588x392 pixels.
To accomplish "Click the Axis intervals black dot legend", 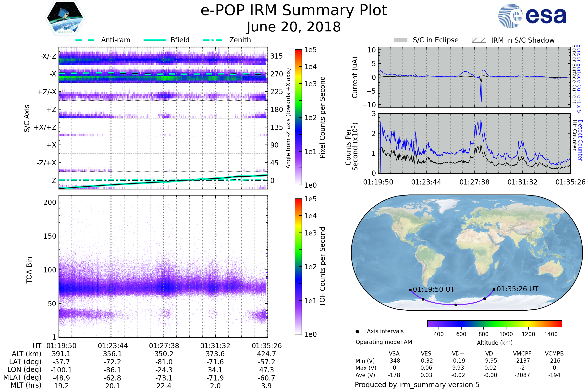I will tap(357, 331).
